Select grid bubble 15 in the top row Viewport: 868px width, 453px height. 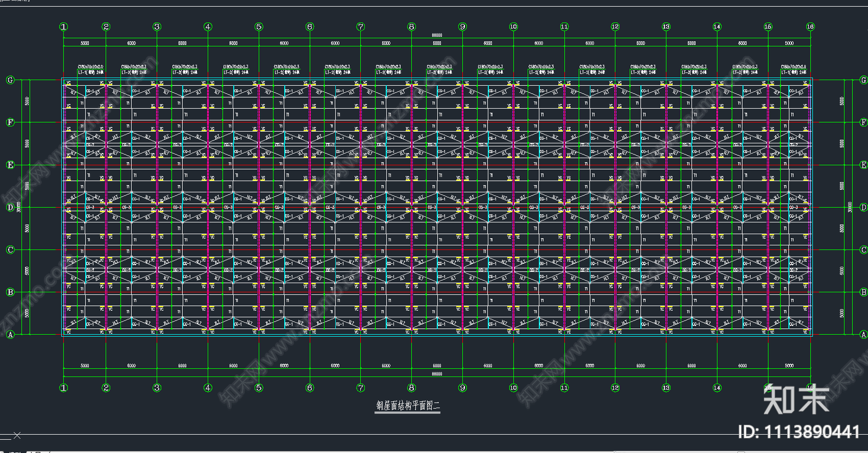pos(768,27)
